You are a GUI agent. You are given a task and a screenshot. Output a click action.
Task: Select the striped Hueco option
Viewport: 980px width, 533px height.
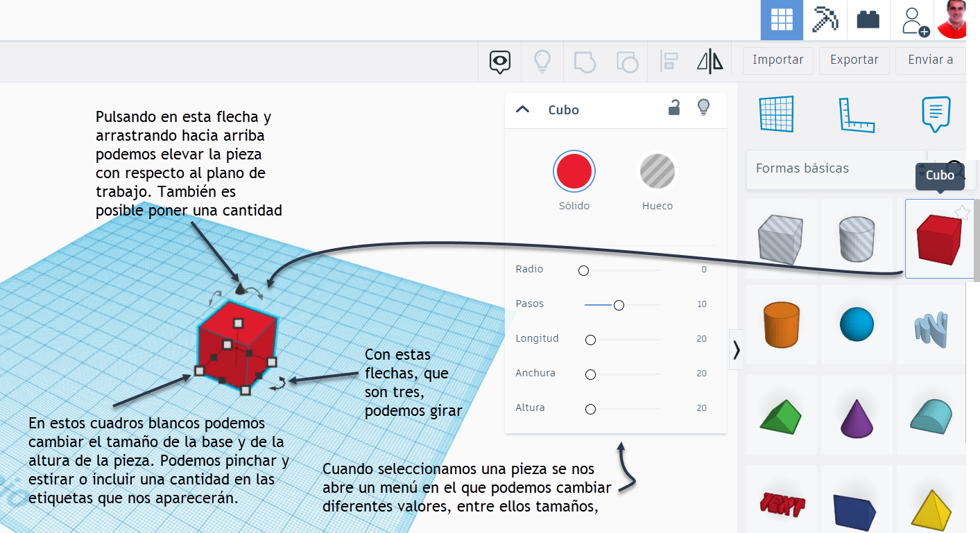(657, 171)
